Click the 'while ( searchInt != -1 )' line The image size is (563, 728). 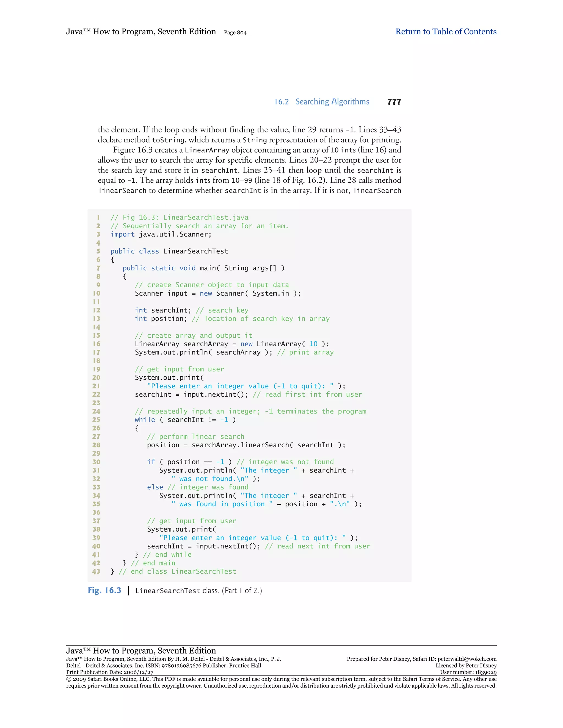pyautogui.click(x=185, y=420)
